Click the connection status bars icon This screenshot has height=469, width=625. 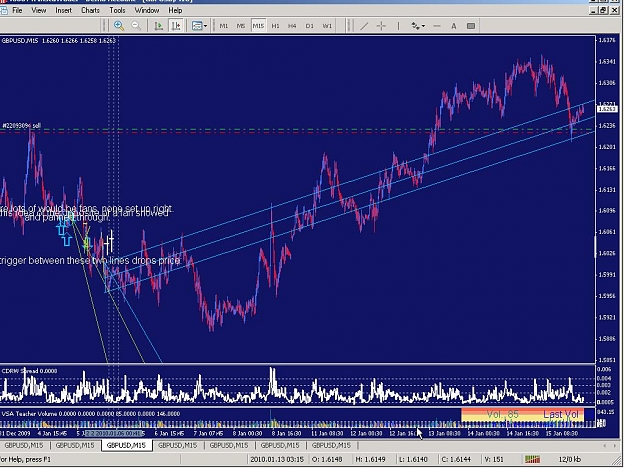tap(532, 459)
